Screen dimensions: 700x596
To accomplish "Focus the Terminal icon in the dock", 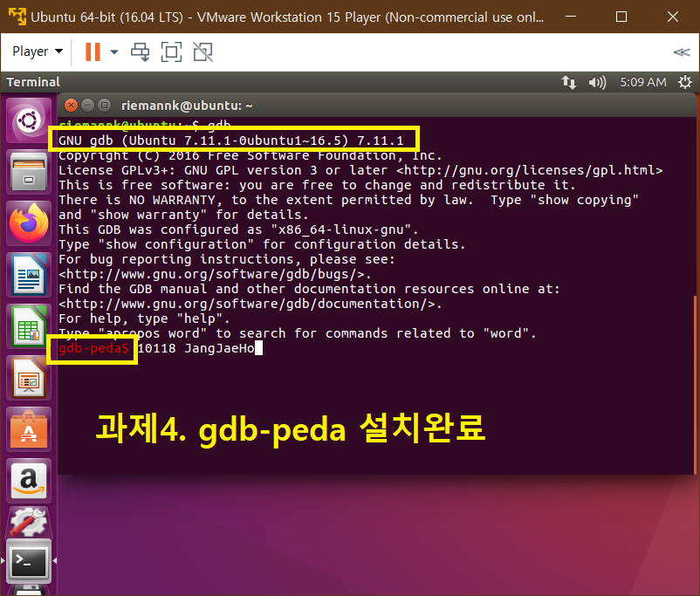I will pyautogui.click(x=29, y=561).
